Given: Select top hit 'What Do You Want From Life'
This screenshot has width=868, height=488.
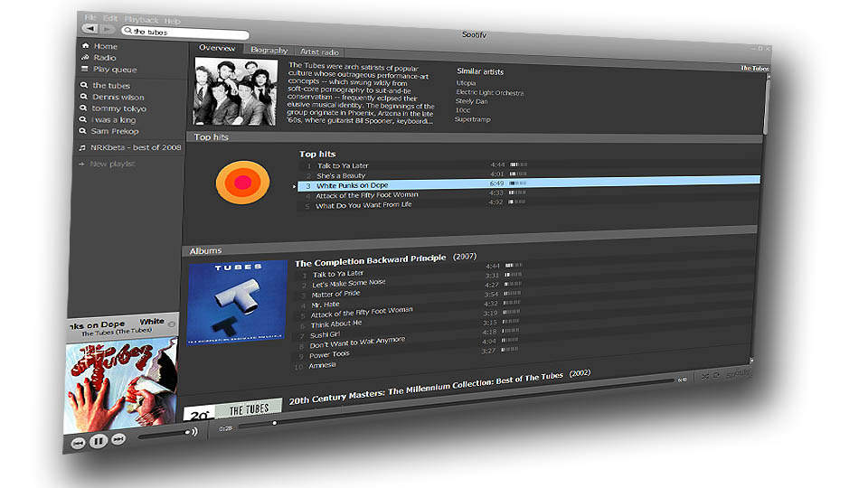Looking at the screenshot, I should tap(363, 205).
